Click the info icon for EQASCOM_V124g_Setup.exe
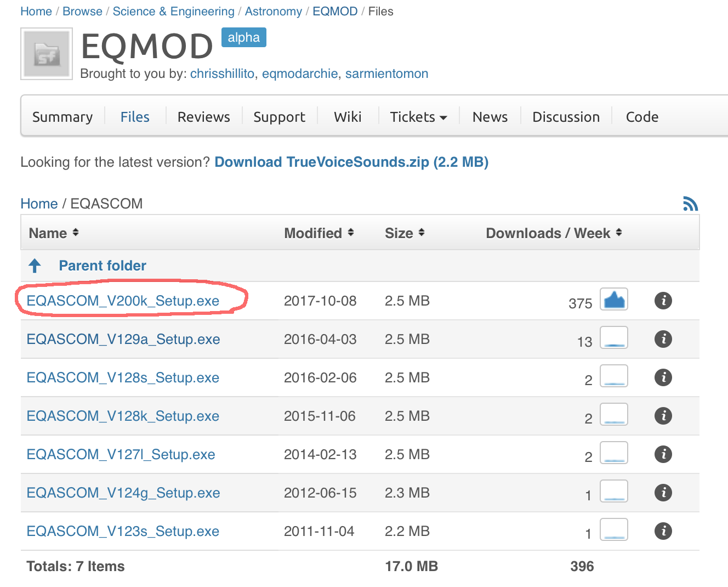 [663, 493]
